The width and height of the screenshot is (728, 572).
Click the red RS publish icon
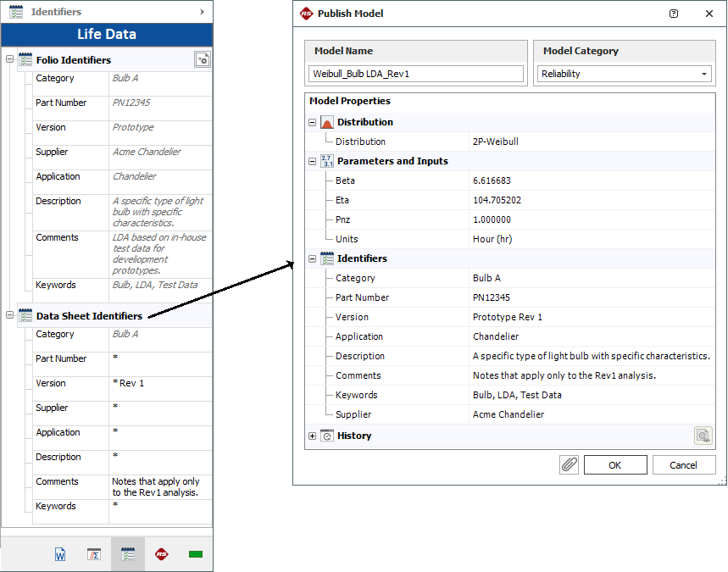tap(162, 554)
